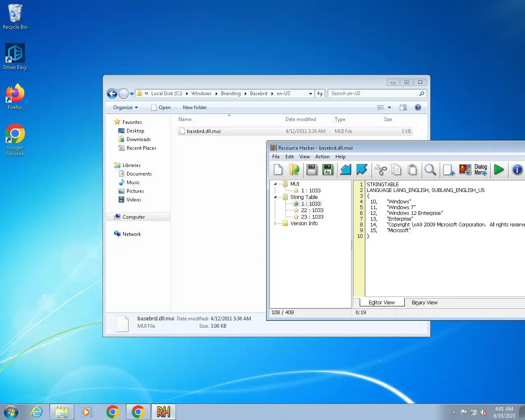The height and width of the screenshot is (420, 525).
Task: Toggle the Explorer preview pane icon
Action: pos(403,107)
